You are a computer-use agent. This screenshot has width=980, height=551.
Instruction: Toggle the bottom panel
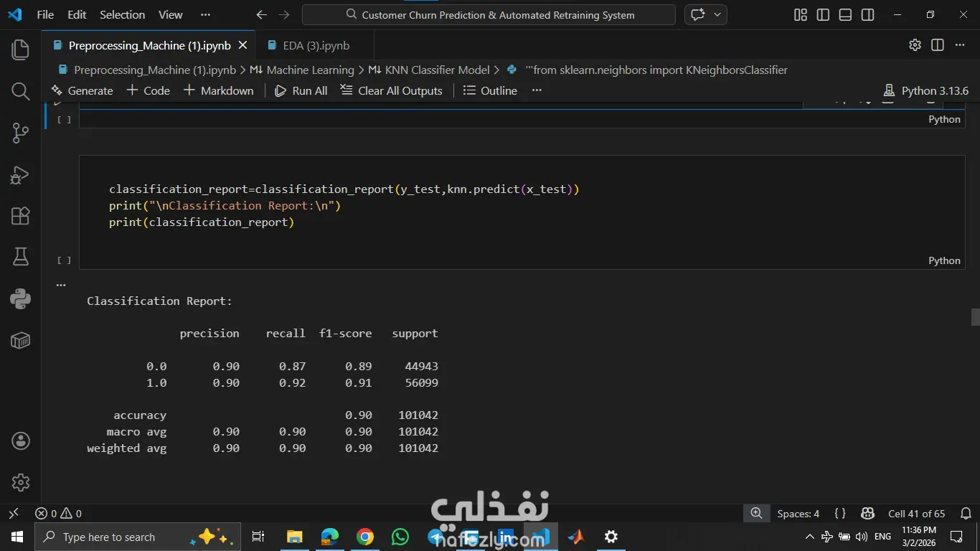tap(845, 14)
